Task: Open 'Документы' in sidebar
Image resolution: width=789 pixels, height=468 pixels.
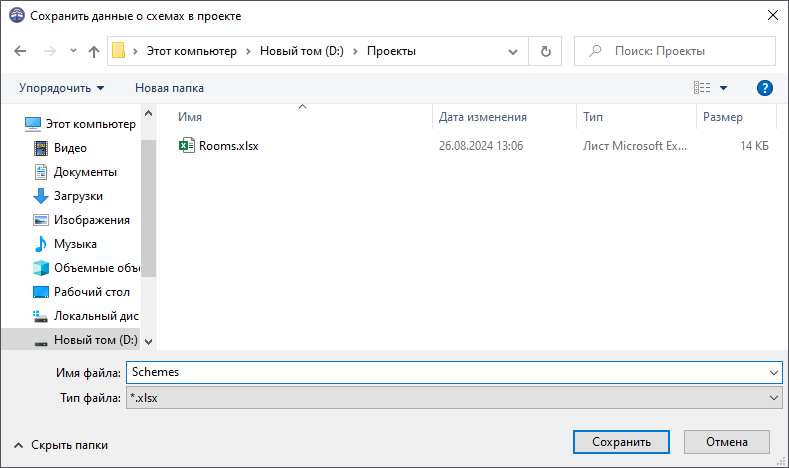Action: (75, 172)
